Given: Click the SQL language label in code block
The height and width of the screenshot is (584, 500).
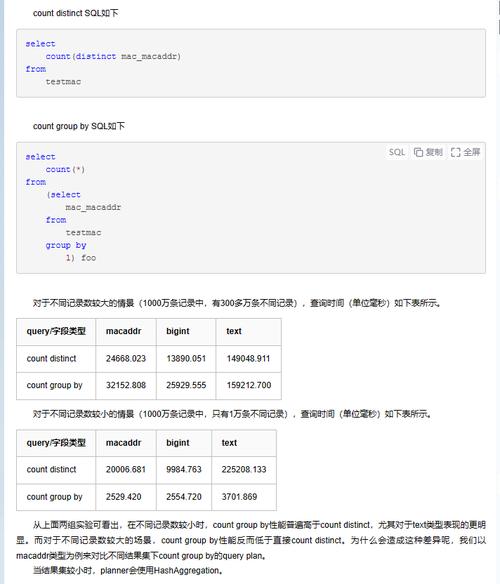Looking at the screenshot, I should point(397,152).
